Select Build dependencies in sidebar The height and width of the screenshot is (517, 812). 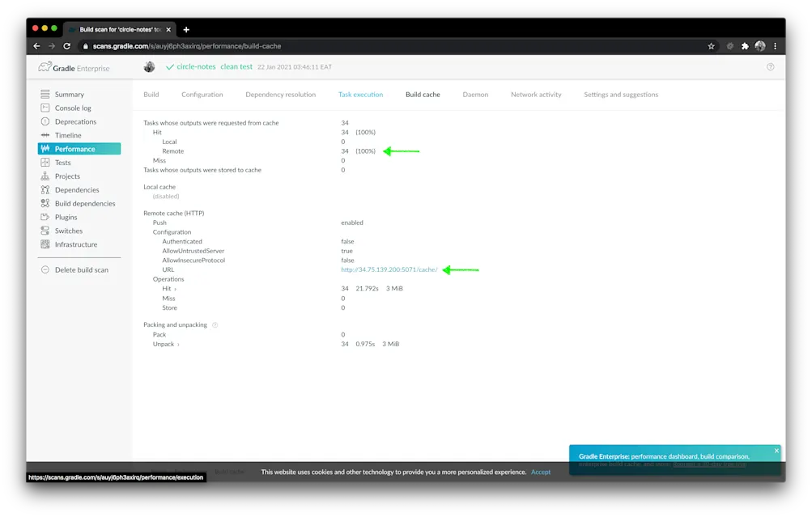46,203
